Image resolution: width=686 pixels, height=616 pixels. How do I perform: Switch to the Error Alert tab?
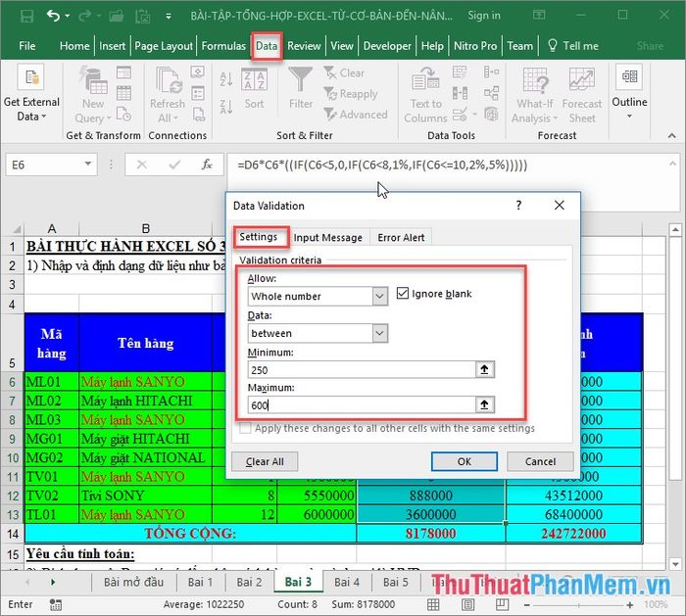coord(401,237)
